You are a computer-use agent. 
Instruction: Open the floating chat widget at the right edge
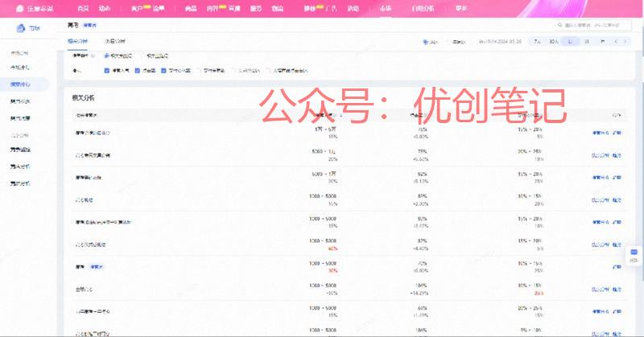point(634,255)
